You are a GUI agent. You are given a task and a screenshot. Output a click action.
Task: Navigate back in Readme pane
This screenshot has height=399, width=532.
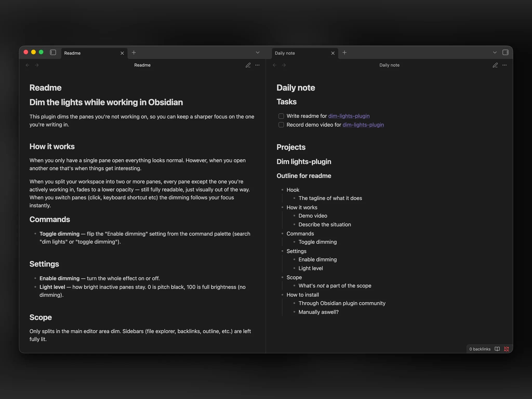point(28,65)
